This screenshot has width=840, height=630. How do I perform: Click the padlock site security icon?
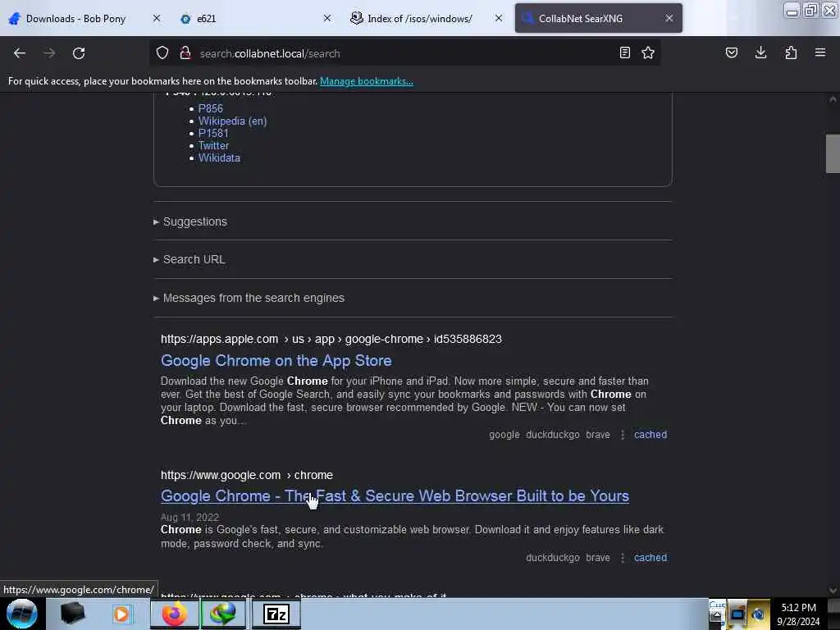(x=185, y=53)
